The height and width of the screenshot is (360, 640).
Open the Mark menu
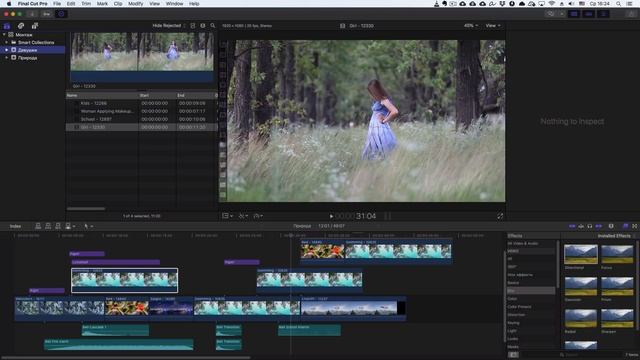[x=102, y=4]
